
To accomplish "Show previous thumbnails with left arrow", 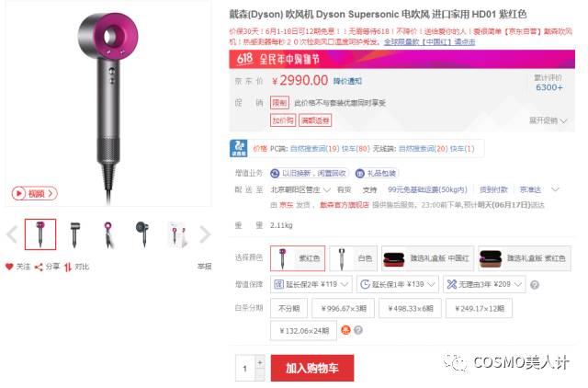I will pyautogui.click(x=12, y=234).
